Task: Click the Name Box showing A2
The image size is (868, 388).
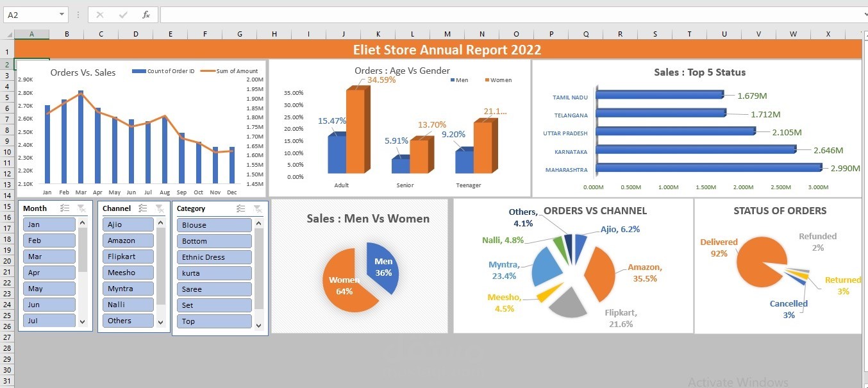Action: tap(30, 15)
